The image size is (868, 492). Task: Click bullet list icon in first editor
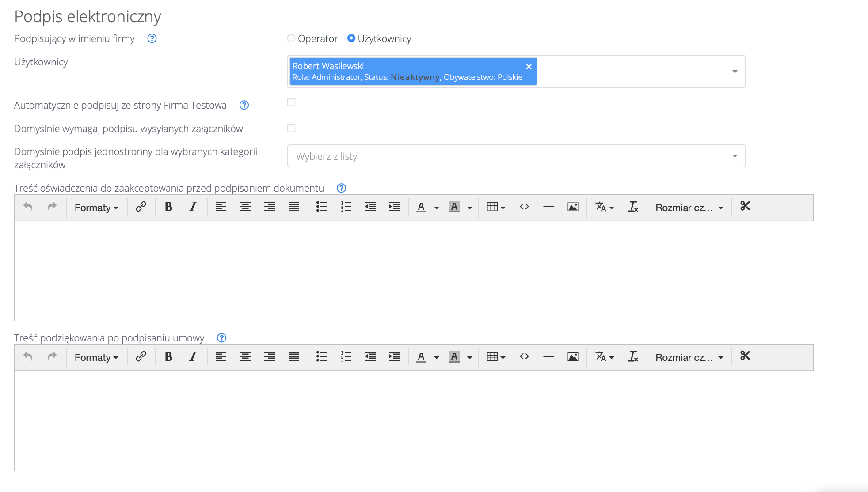tap(322, 207)
